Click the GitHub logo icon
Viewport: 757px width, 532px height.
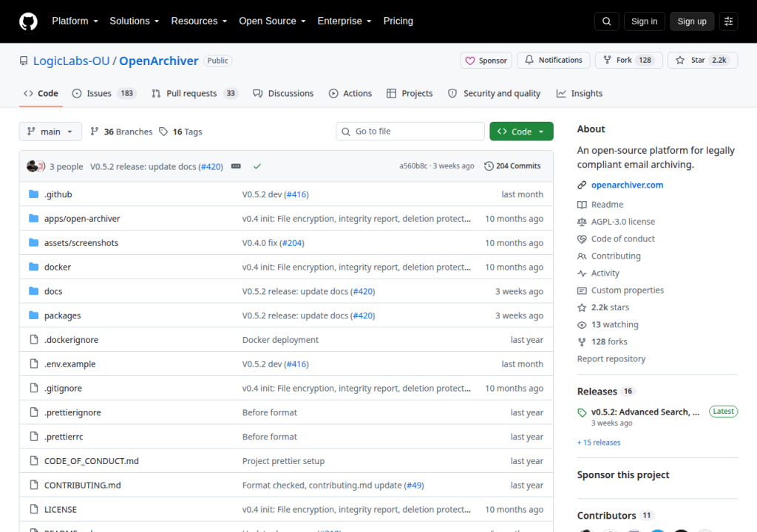[x=28, y=21]
